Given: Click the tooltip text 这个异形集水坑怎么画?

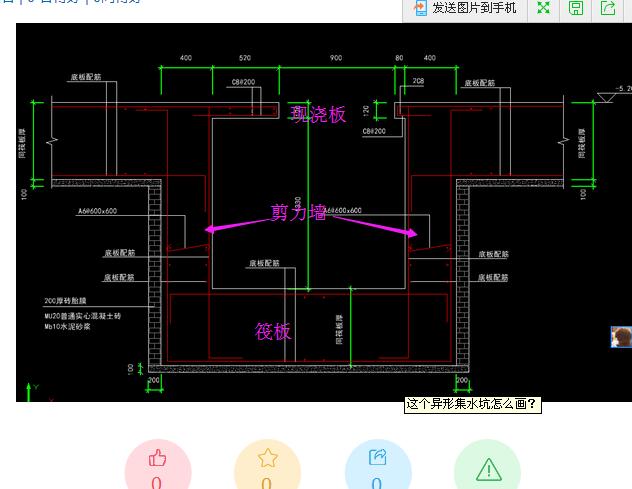Looking at the screenshot, I should click(472, 404).
